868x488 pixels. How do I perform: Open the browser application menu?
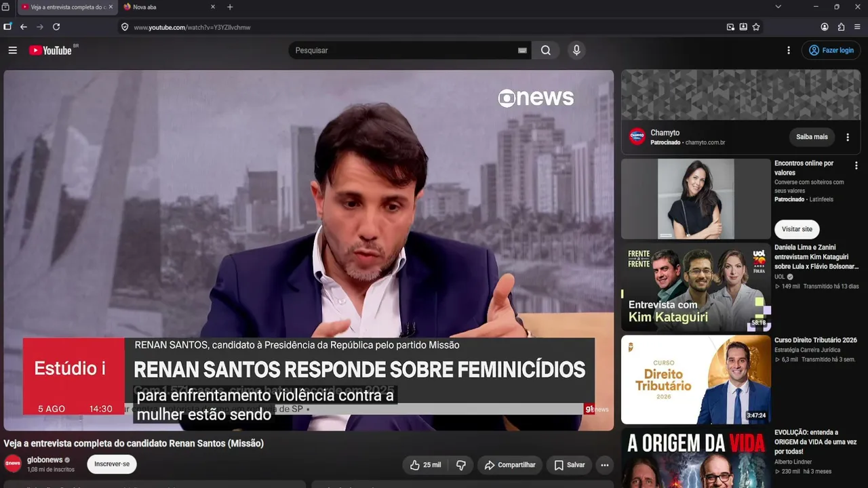[857, 27]
